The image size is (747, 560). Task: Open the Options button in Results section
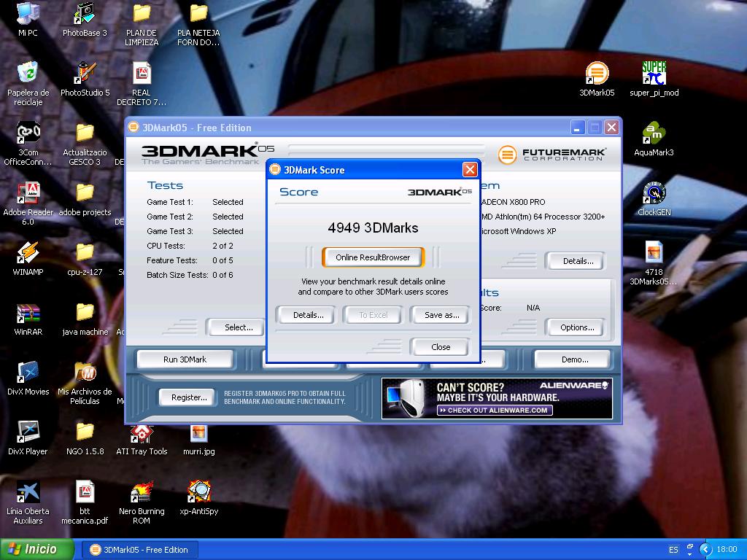[x=576, y=327]
